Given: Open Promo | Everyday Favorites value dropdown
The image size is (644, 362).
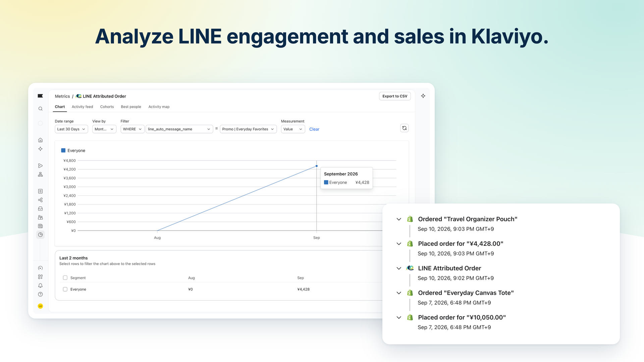Looking at the screenshot, I should click(x=248, y=129).
